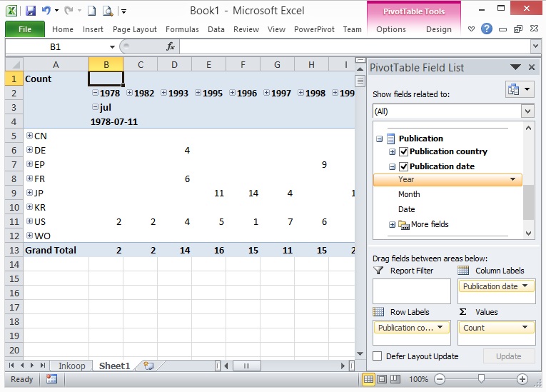Expand the 1982 year column
The width and height of the screenshot is (546, 392).
129,93
